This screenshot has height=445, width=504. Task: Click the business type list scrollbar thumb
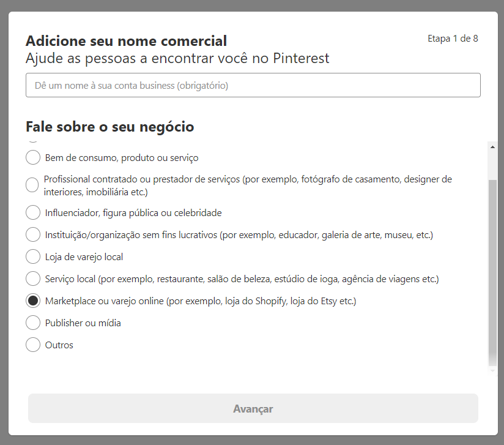pos(492,273)
